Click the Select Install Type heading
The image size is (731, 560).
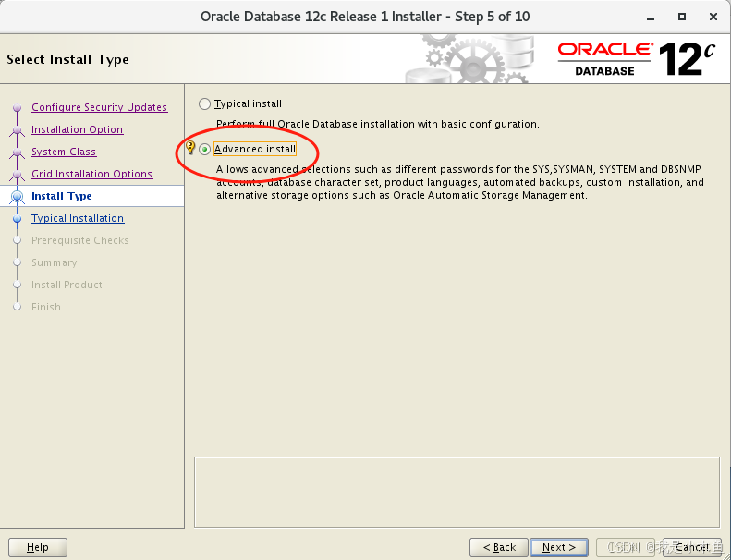coord(68,60)
